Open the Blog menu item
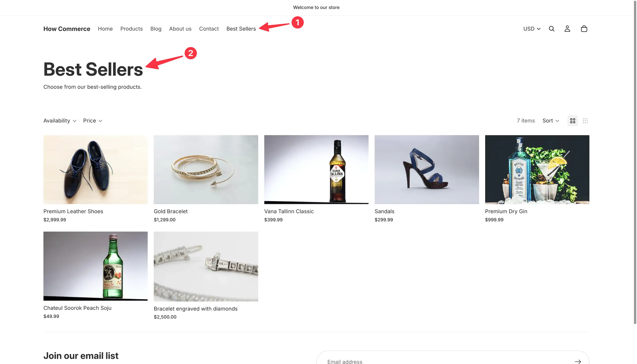Viewport: 637px width, 364px height. point(156,29)
